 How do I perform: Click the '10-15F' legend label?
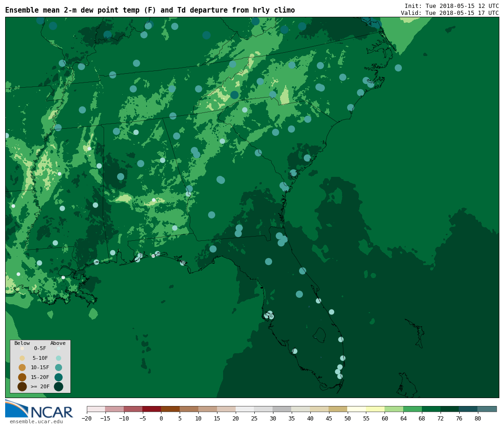pos(40,367)
